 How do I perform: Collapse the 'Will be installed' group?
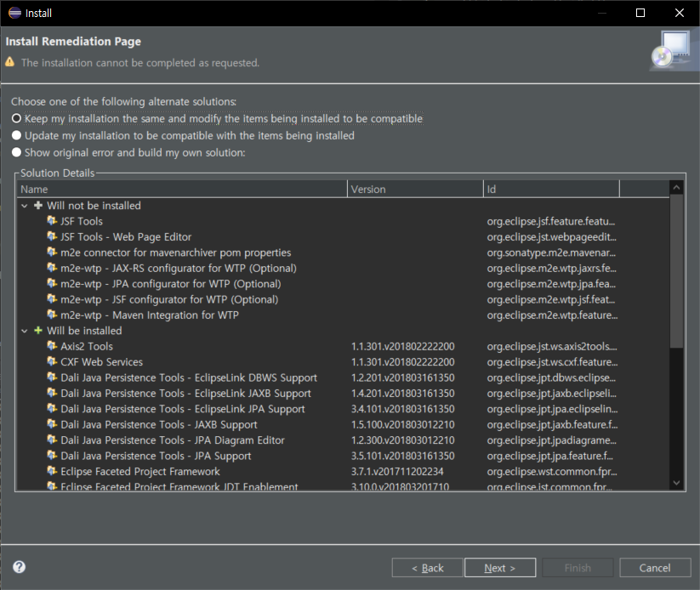[25, 331]
